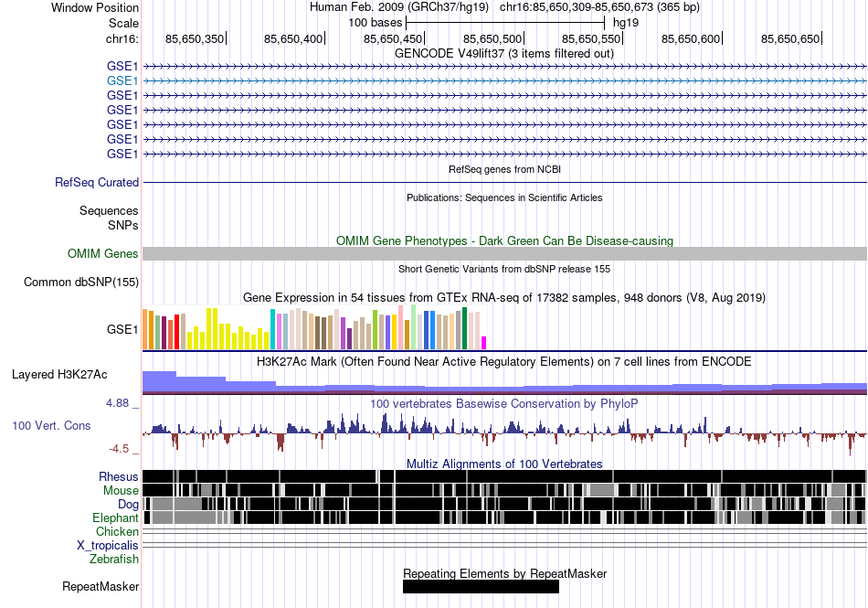The width and height of the screenshot is (868, 608).
Task: Open the GENCODE V49lift37 track title
Action: pyautogui.click(x=503, y=54)
